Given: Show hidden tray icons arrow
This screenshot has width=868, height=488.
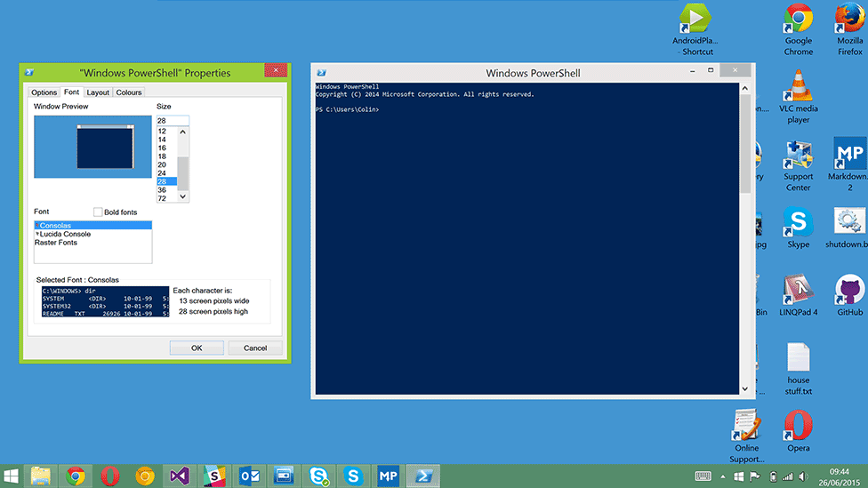Looking at the screenshot, I should coord(723,476).
